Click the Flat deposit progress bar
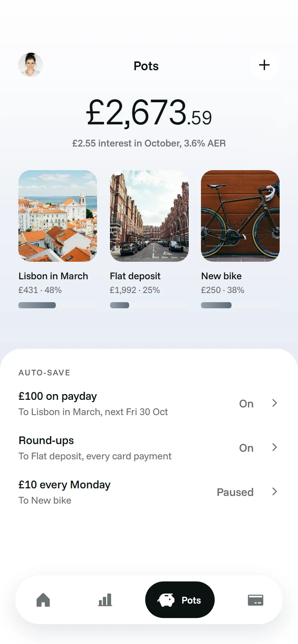 pos(149,305)
